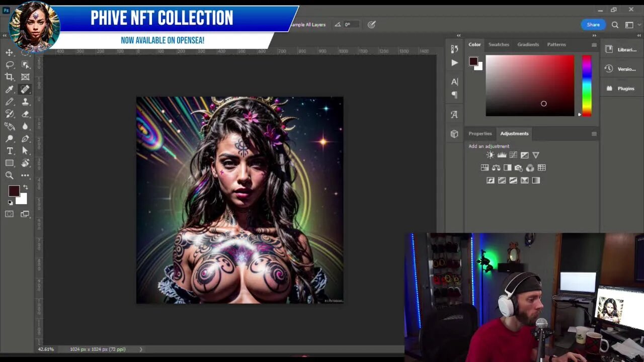Open the Version History panel

(621, 69)
